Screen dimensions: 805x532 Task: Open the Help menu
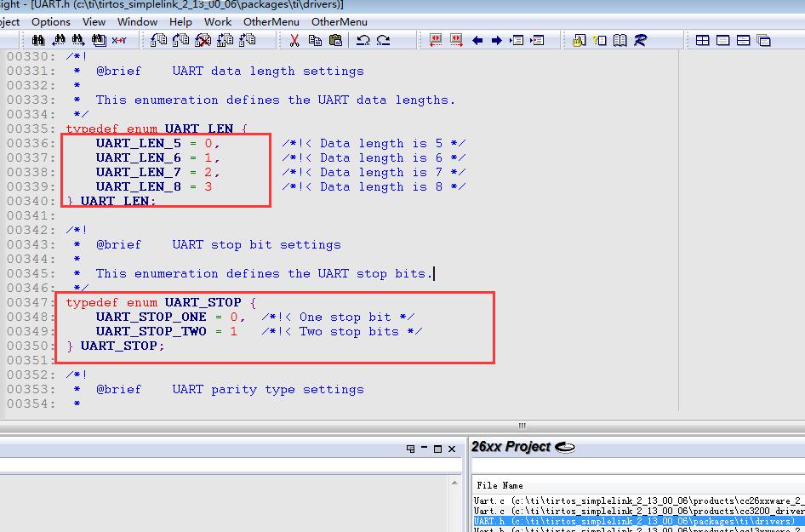pyautogui.click(x=180, y=22)
